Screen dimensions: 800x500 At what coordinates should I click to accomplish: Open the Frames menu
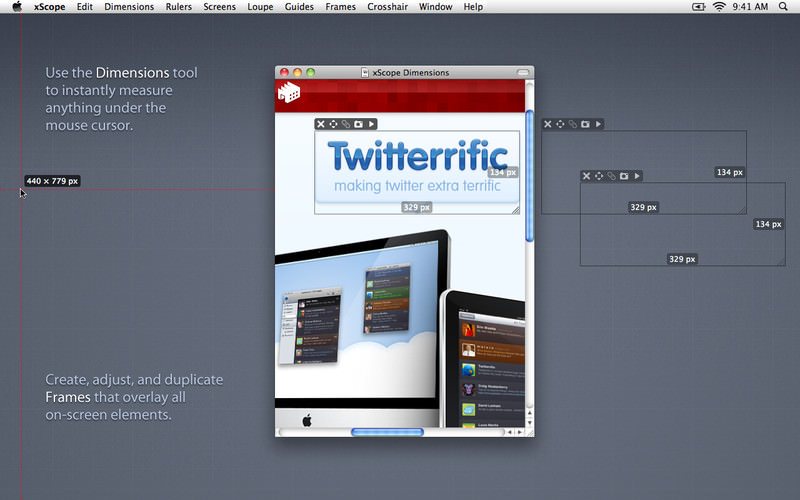tap(340, 7)
